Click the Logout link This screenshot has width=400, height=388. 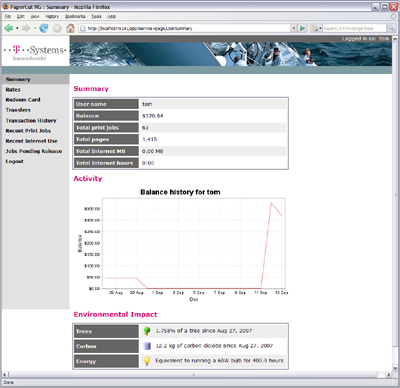[14, 161]
